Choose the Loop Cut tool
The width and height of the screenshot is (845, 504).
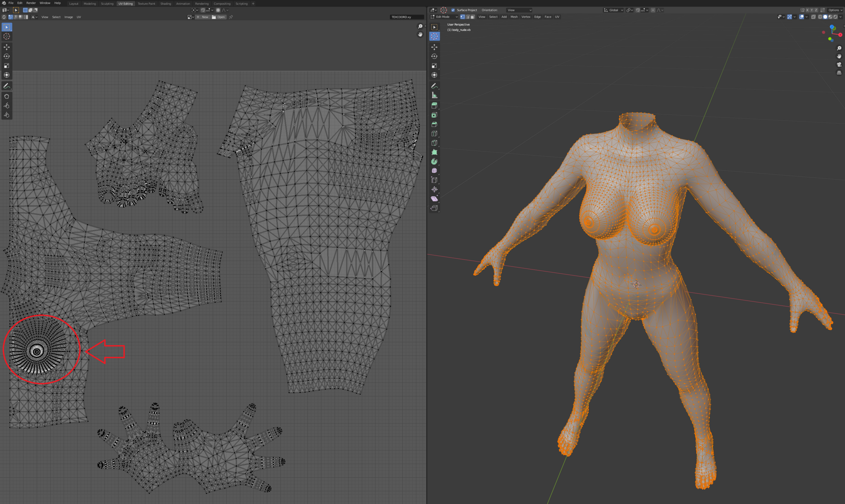(x=434, y=133)
